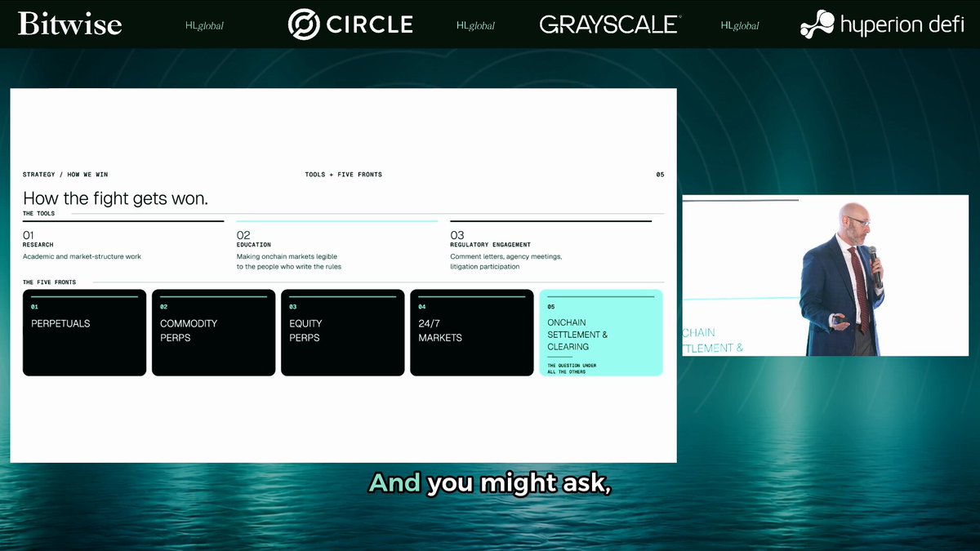Image resolution: width=980 pixels, height=551 pixels.
Task: Click "Academic and market-structure work" text
Action: coord(82,256)
